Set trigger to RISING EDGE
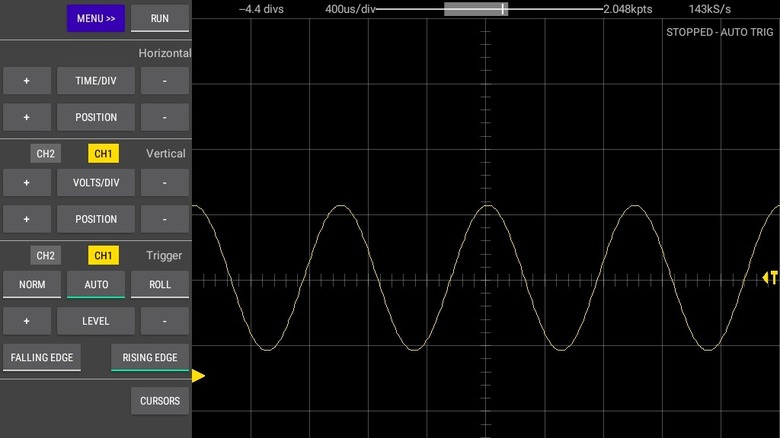The height and width of the screenshot is (438, 780). pyautogui.click(x=150, y=358)
